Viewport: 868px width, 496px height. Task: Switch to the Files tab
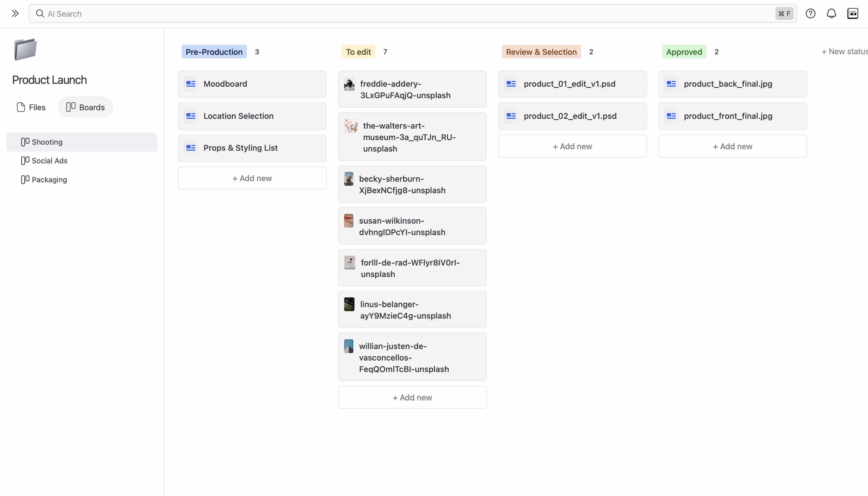point(31,107)
